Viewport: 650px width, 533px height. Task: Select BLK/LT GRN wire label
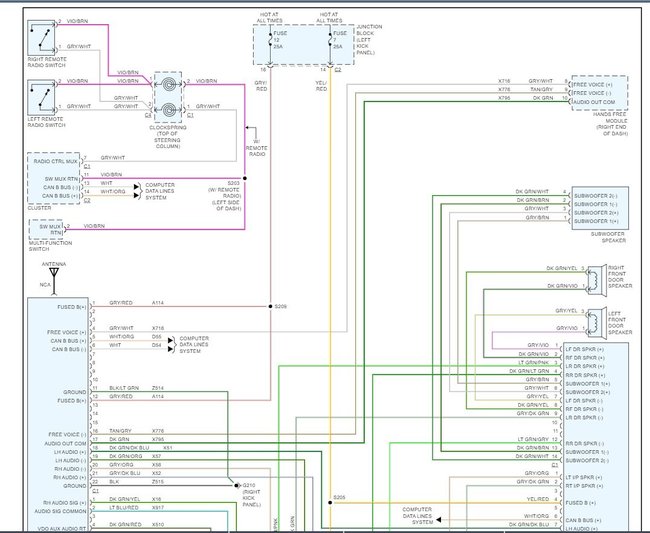[x=124, y=388]
